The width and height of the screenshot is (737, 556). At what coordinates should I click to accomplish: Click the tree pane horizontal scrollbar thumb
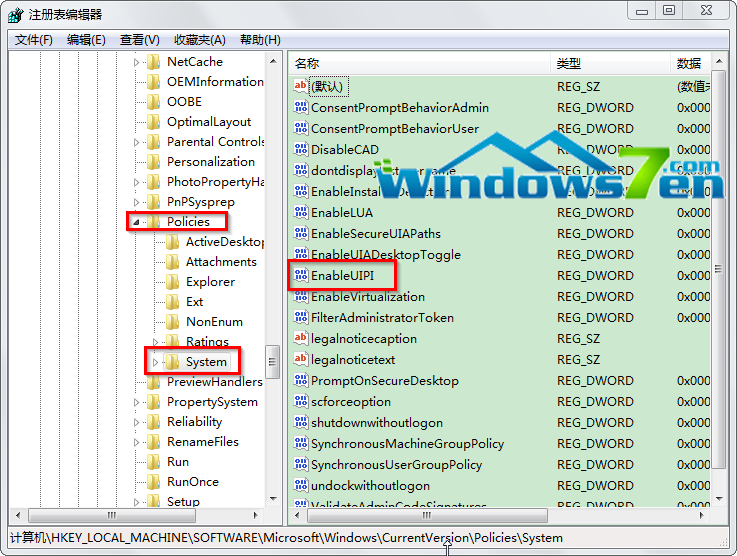112,515
